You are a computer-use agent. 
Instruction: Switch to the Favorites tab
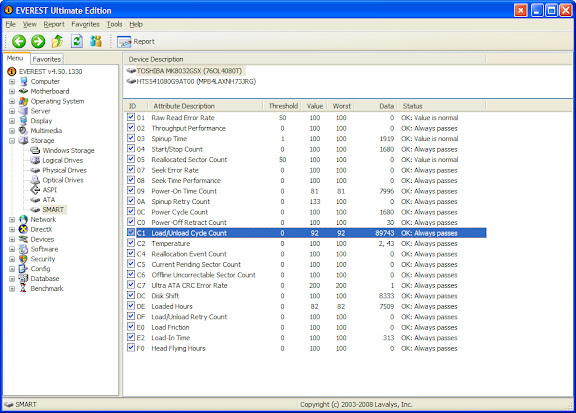point(46,59)
